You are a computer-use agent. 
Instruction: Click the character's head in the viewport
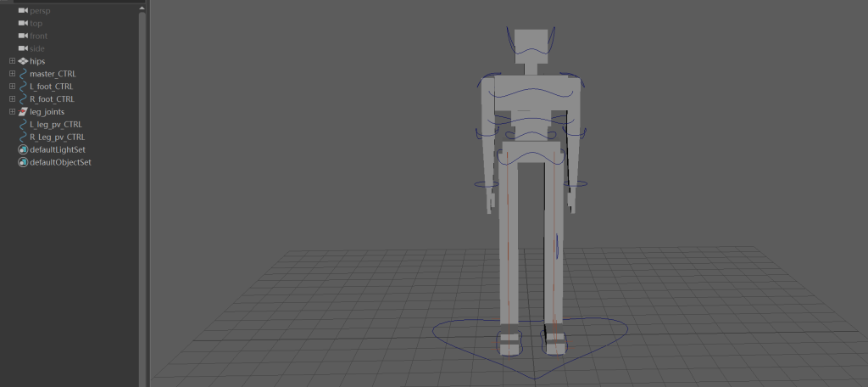pos(531,42)
